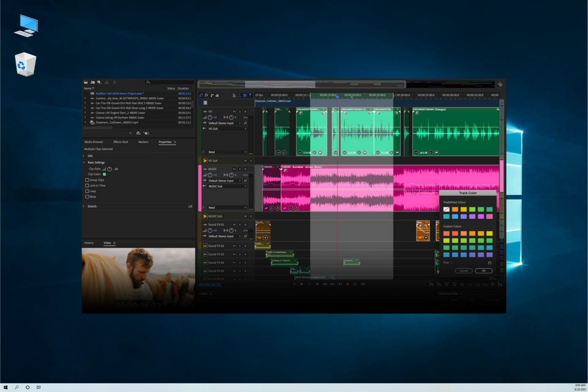Enable the Group Clips checkbox

pyautogui.click(x=87, y=180)
